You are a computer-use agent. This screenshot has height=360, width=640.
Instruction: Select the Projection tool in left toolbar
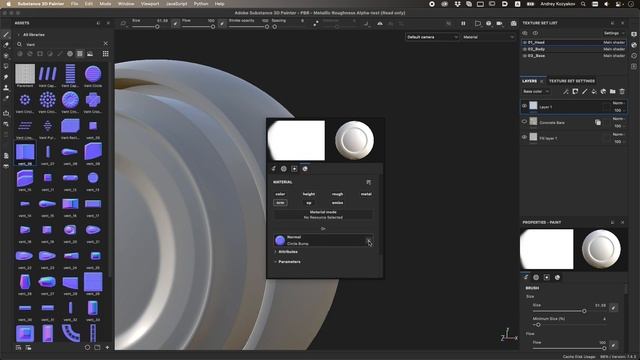[6, 56]
